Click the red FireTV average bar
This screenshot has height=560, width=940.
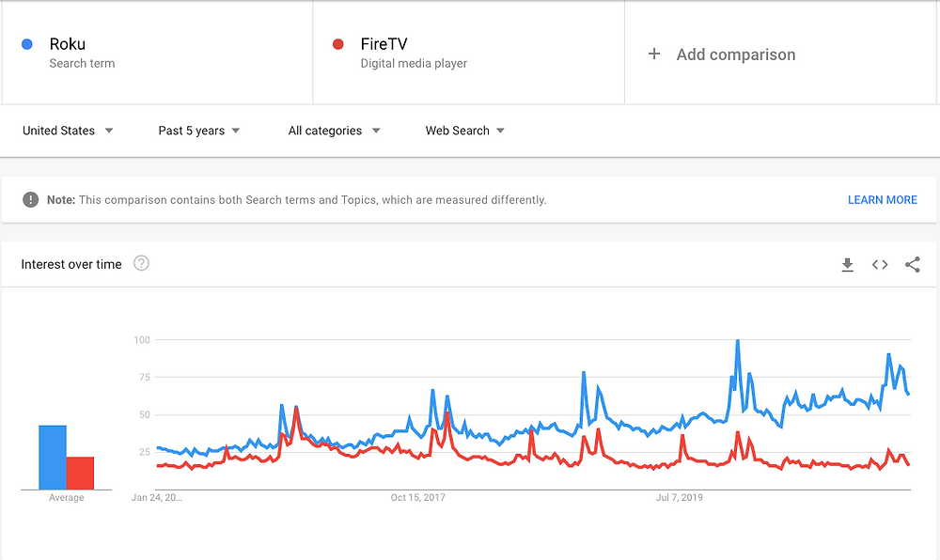click(80, 474)
